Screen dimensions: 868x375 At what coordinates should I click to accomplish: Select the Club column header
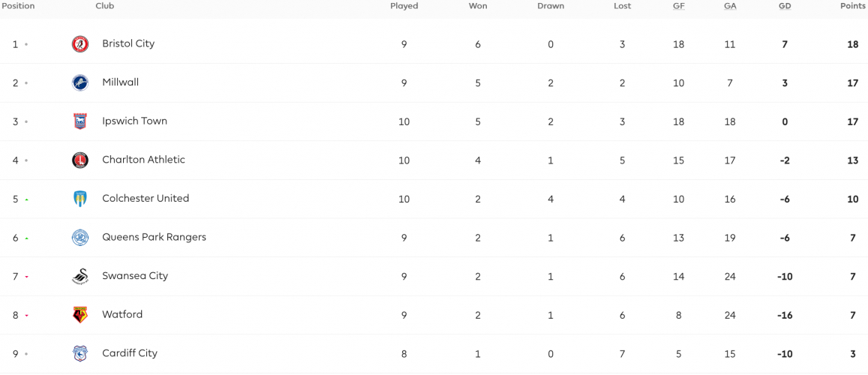105,6
